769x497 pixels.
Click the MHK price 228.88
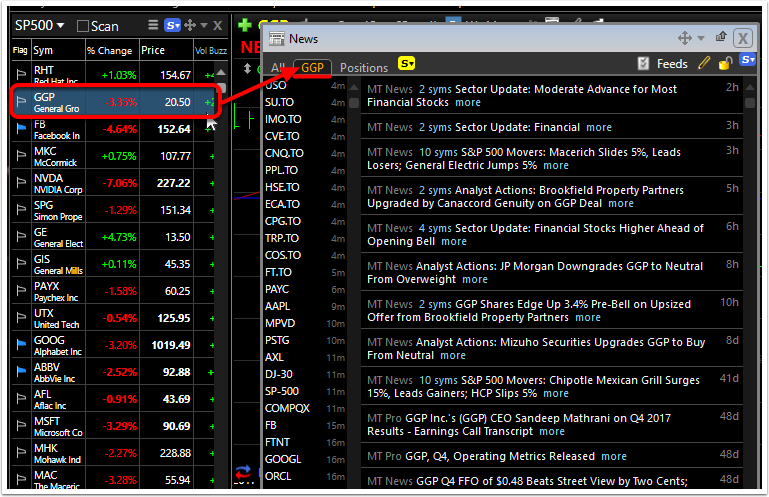[x=175, y=453]
